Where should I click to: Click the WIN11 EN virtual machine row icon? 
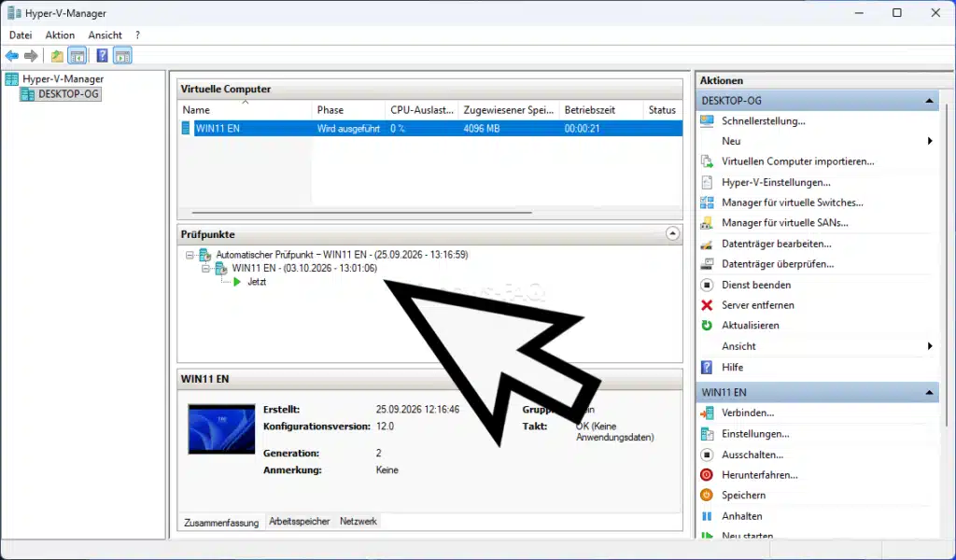(x=186, y=129)
